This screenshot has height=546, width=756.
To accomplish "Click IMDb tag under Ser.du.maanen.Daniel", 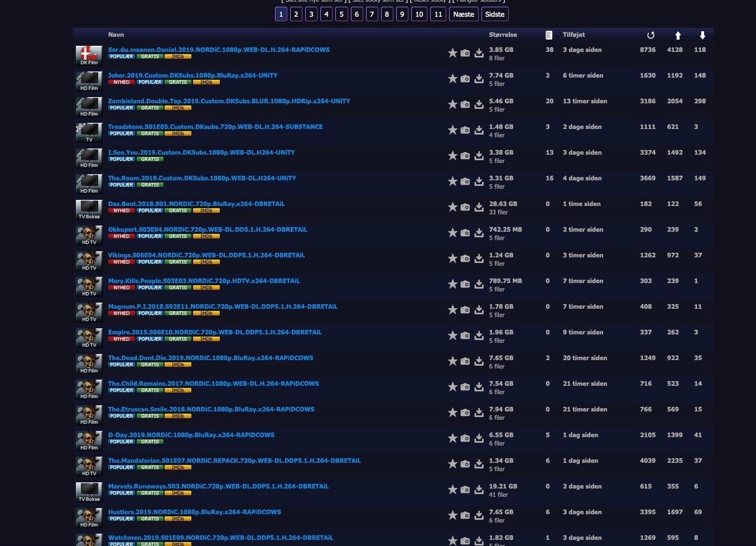I will click(178, 57).
